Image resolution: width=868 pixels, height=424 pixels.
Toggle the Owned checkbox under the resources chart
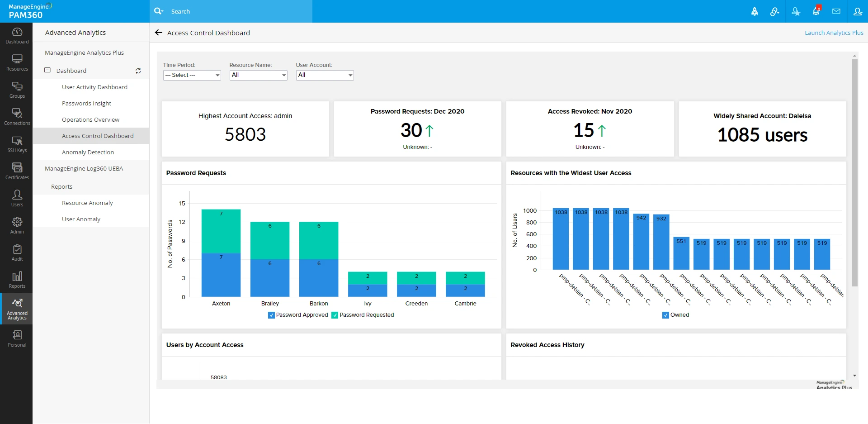pos(665,315)
